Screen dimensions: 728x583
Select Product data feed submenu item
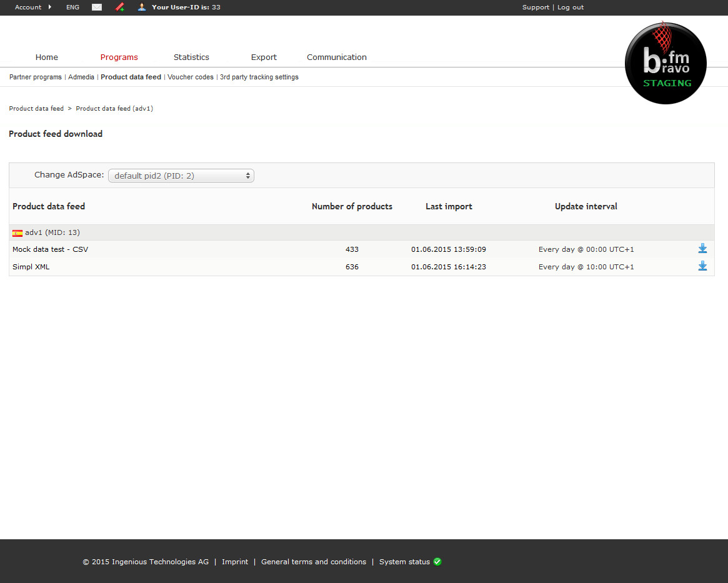(131, 77)
